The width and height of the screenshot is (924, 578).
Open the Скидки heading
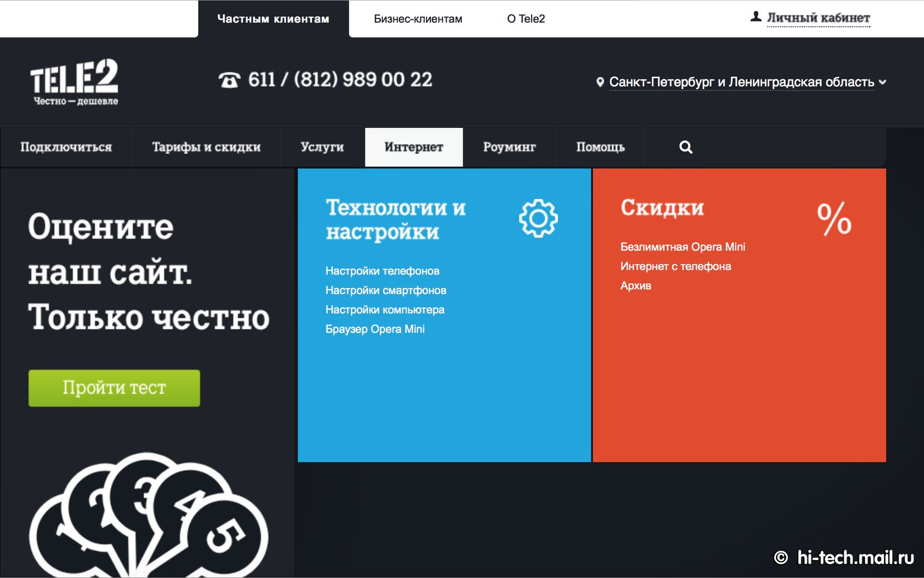coord(662,208)
